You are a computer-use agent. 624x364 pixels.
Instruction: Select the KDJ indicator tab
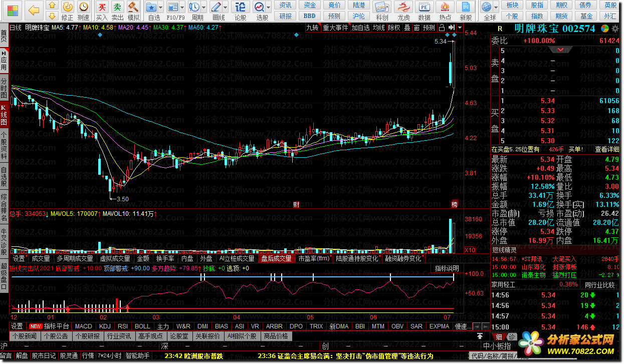coord(105,326)
